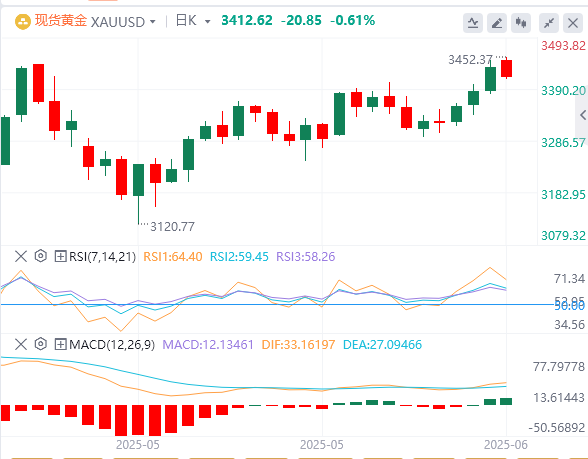Select the drawing pencil tool

point(497,23)
